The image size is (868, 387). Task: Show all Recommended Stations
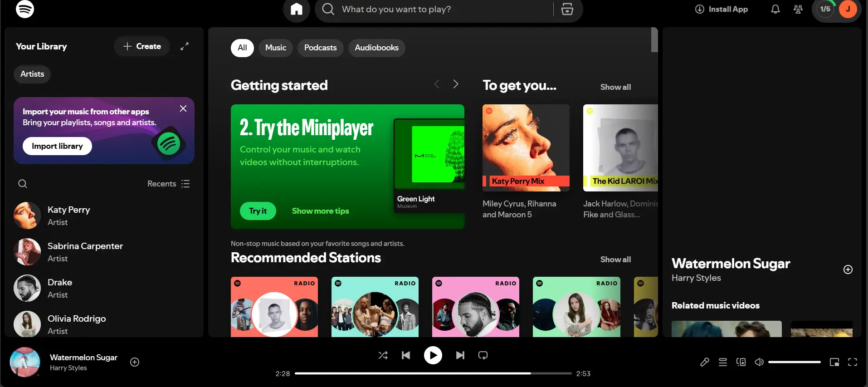(615, 260)
